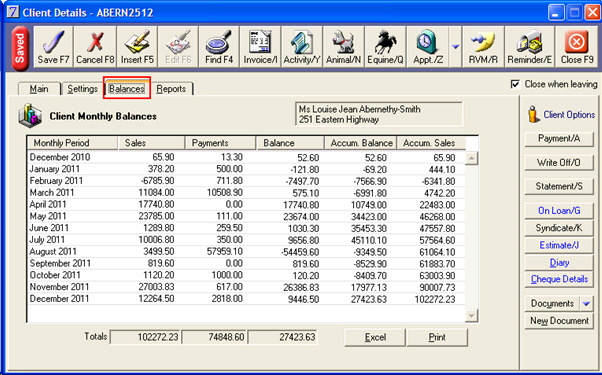This screenshot has width=602, height=375.
Task: Select the August 2011 row
Action: (246, 252)
